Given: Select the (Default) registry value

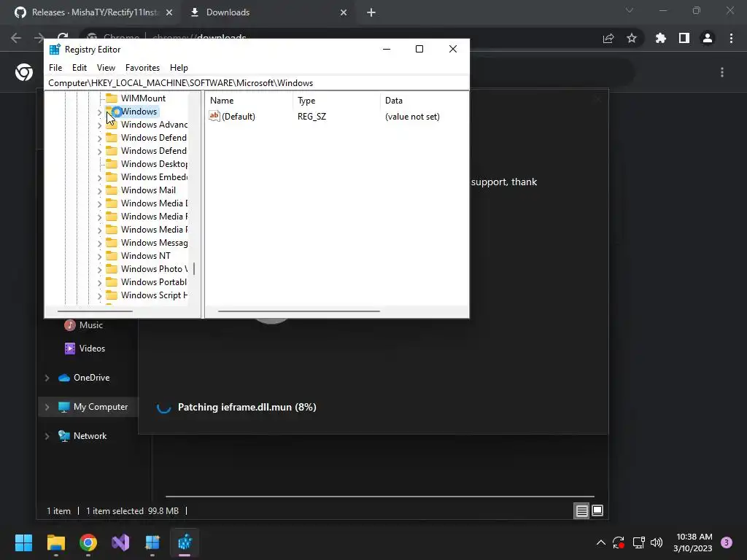Looking at the screenshot, I should [239, 117].
